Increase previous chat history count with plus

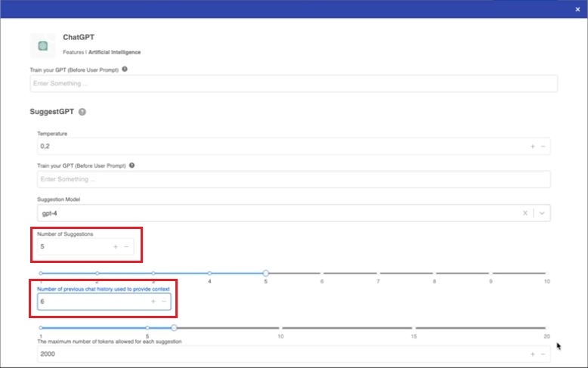click(153, 302)
